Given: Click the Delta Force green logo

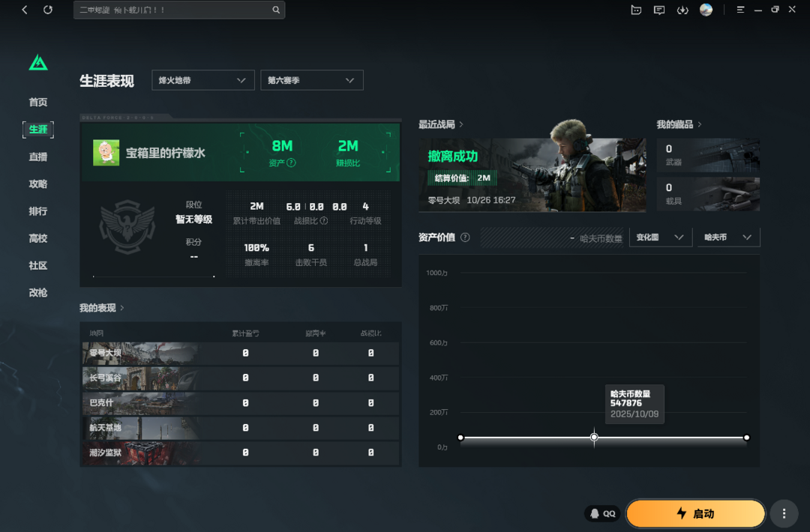Looking at the screenshot, I should 38,63.
